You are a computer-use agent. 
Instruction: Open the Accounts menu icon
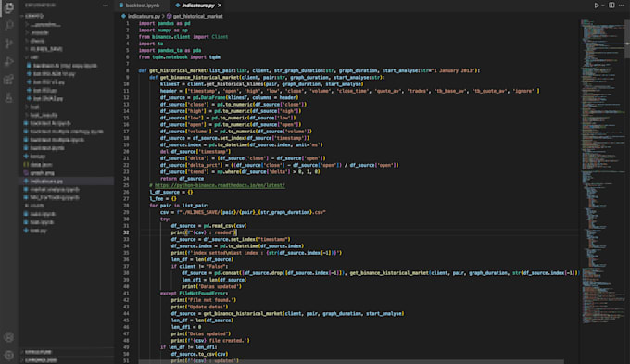click(x=8, y=337)
